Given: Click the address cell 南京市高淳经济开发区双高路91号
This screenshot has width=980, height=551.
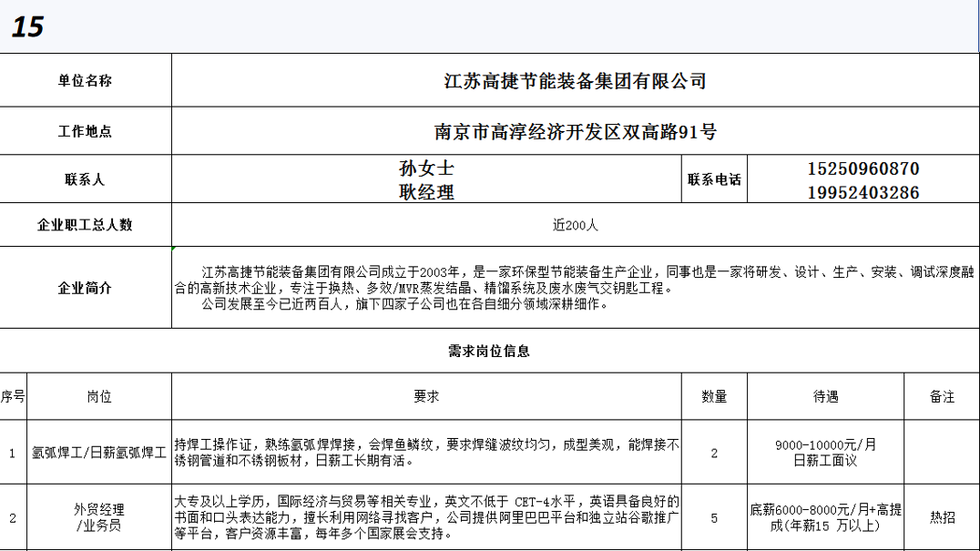Looking at the screenshot, I should tap(575, 132).
